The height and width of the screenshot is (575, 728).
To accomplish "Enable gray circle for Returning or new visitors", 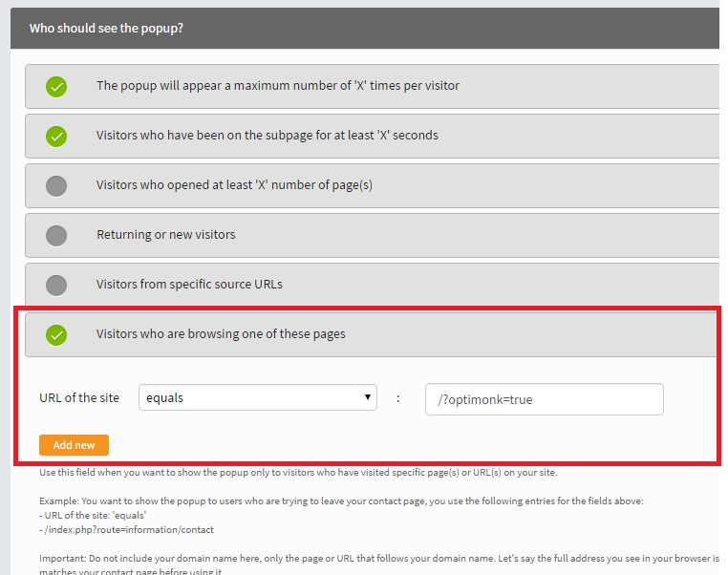I will [56, 236].
